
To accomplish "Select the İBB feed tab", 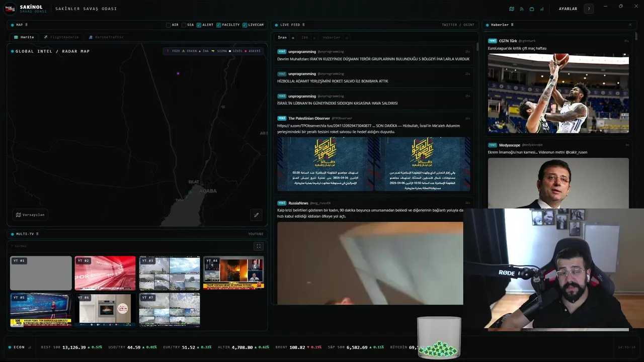I will [x=305, y=38].
